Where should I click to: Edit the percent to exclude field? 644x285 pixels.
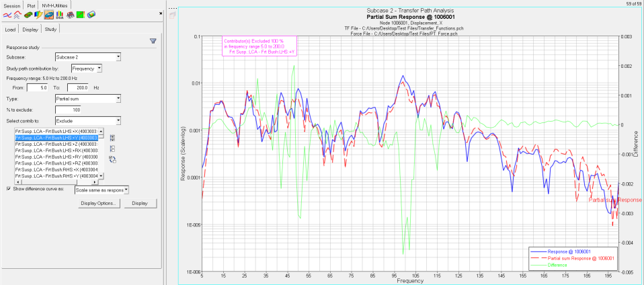click(x=68, y=110)
